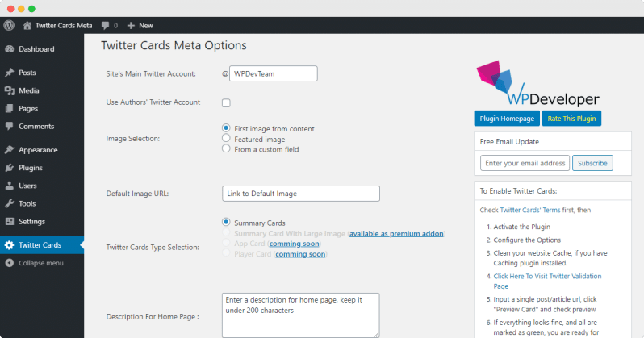Click the Dashboard gauge icon
This screenshot has width=644, height=338.
(9, 49)
